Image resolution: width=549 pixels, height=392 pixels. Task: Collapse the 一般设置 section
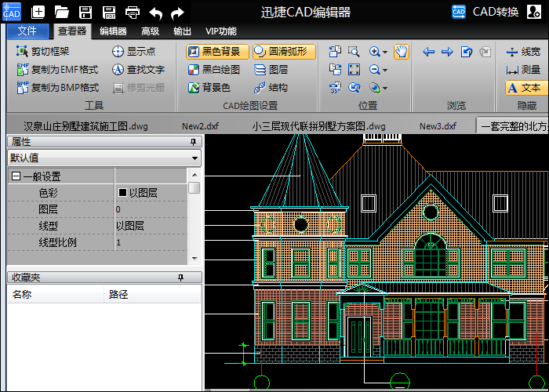click(x=16, y=176)
